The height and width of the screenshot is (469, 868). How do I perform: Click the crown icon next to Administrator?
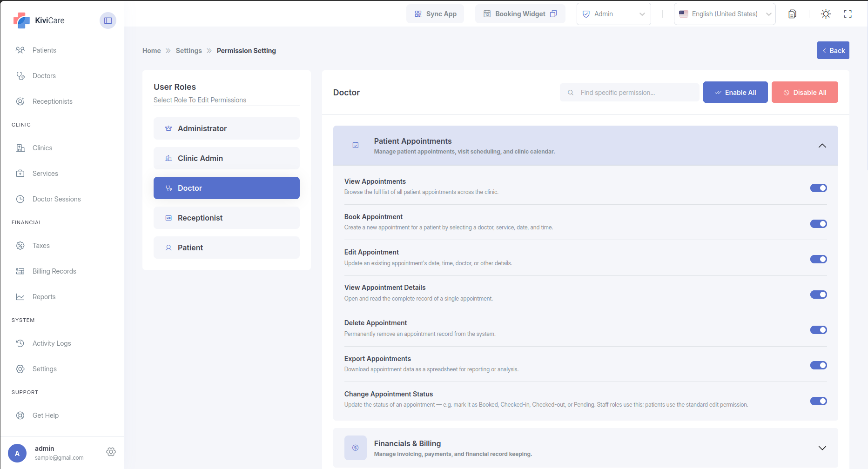[x=168, y=128]
